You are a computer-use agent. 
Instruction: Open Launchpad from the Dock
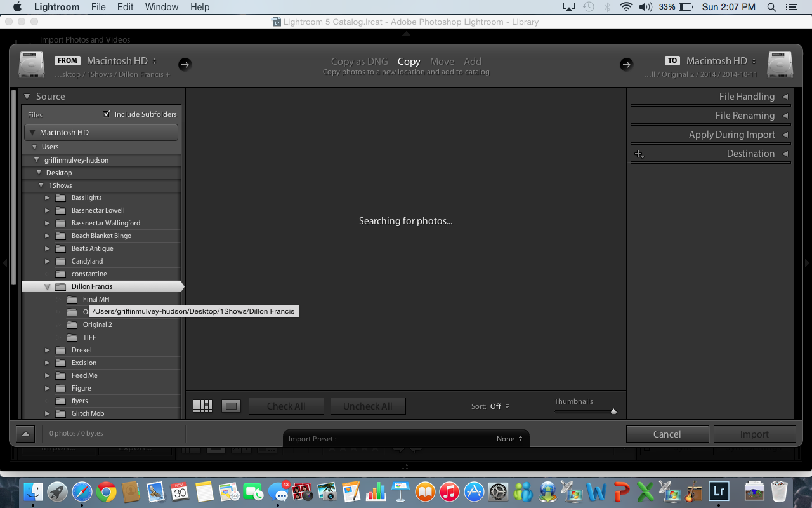(58, 491)
